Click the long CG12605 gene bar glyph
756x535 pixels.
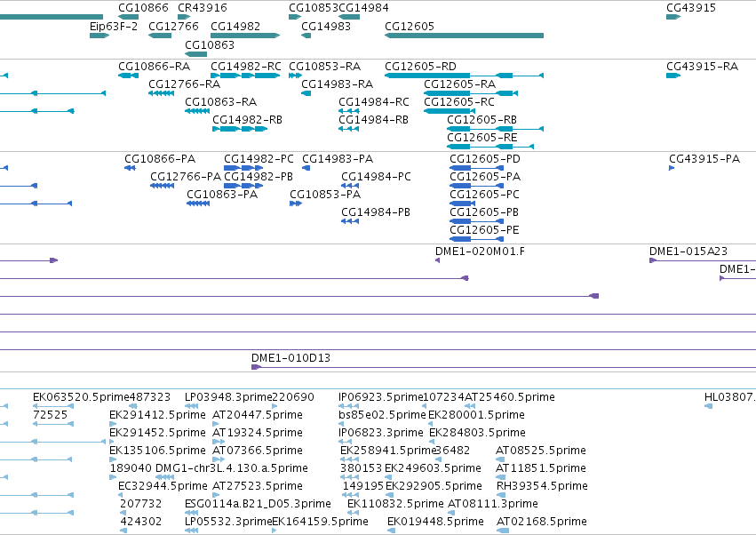[464, 36]
